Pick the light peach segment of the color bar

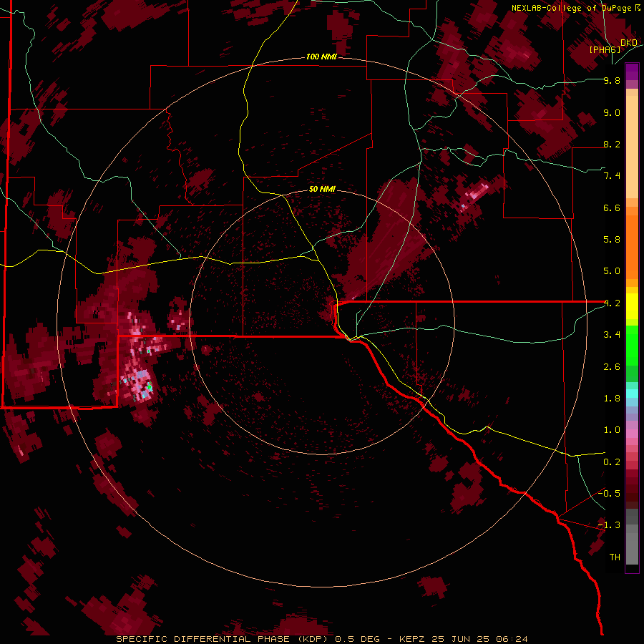(632, 147)
